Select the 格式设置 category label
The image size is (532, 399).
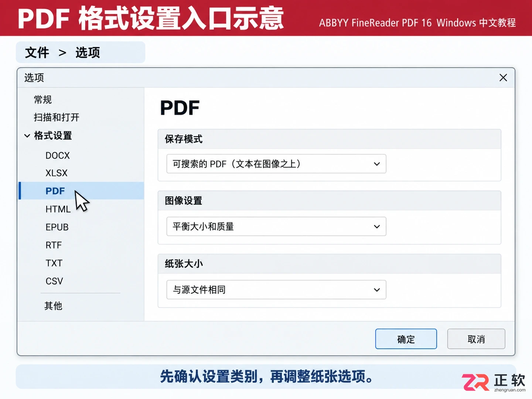click(x=53, y=136)
